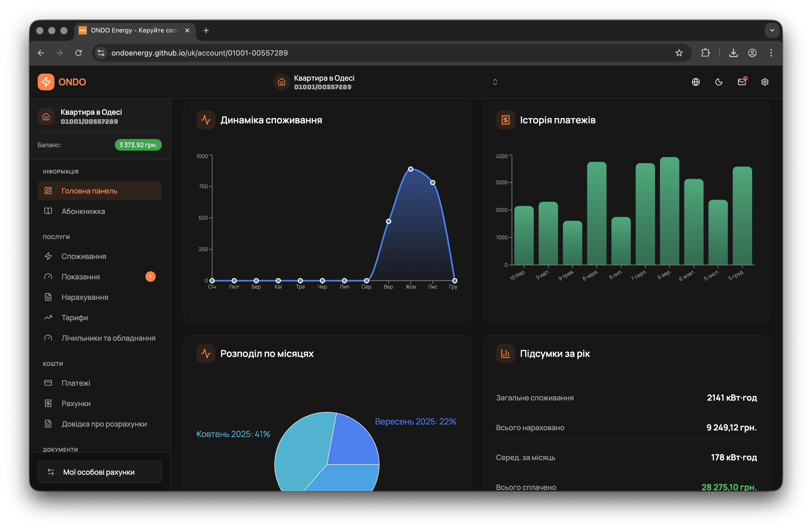Select the Показання meter icon

pos(48,277)
